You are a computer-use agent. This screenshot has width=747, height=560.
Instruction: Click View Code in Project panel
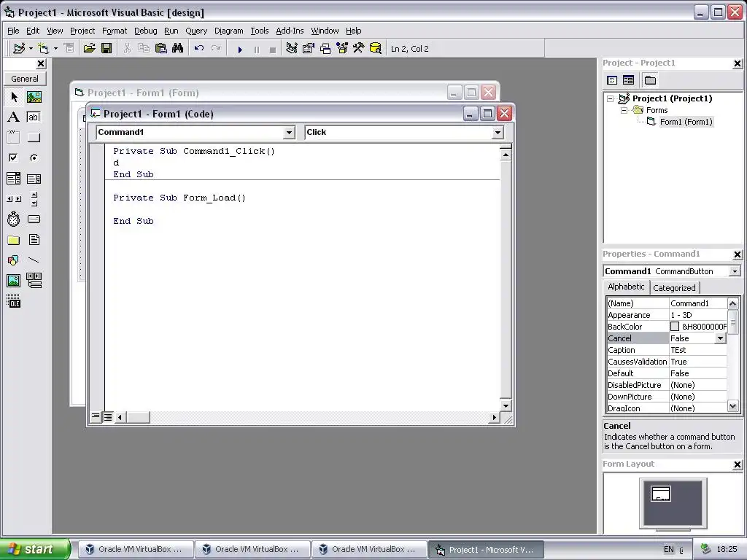612,80
